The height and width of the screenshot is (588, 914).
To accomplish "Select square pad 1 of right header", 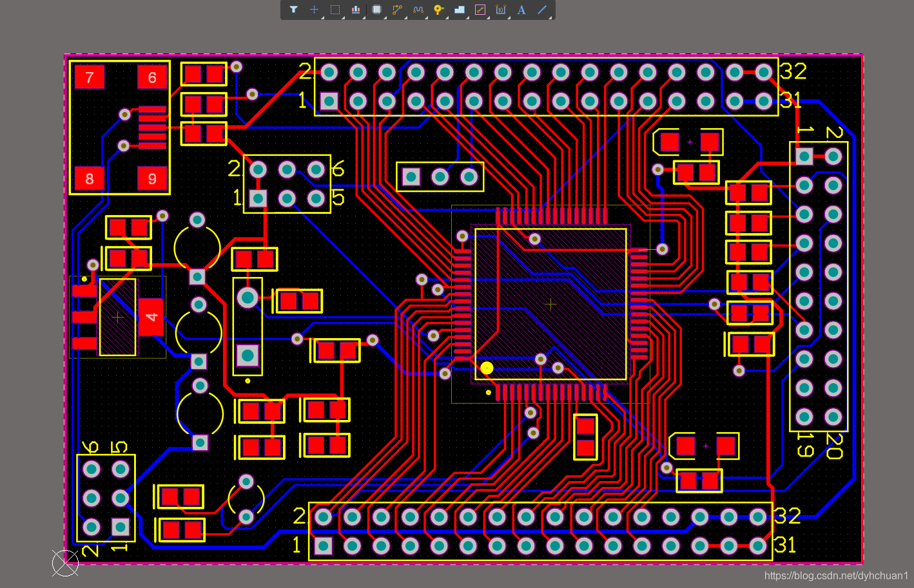I will point(804,156).
